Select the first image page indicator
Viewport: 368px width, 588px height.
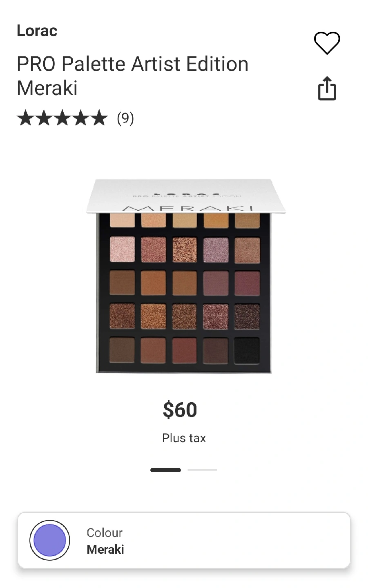click(165, 470)
